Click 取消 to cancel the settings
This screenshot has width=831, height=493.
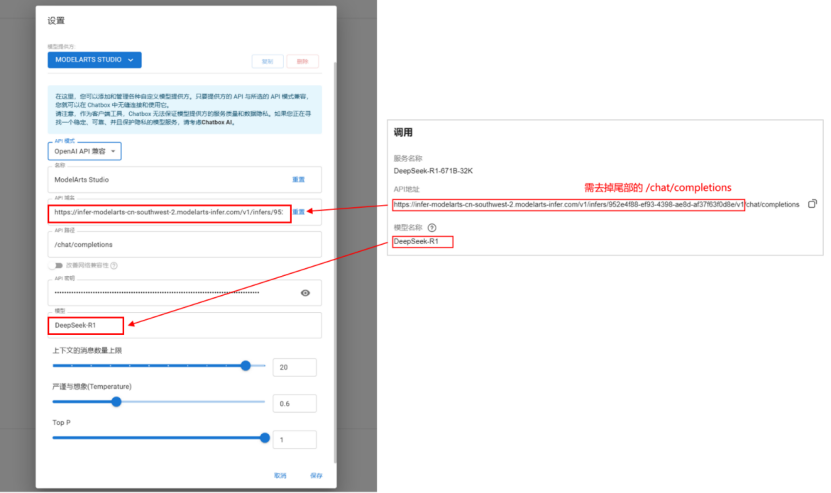(280, 476)
